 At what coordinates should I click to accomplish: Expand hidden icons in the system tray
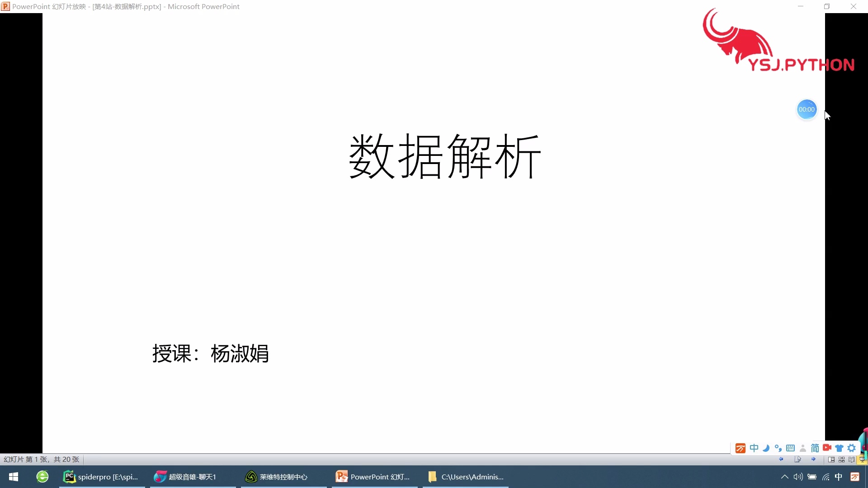tap(784, 477)
